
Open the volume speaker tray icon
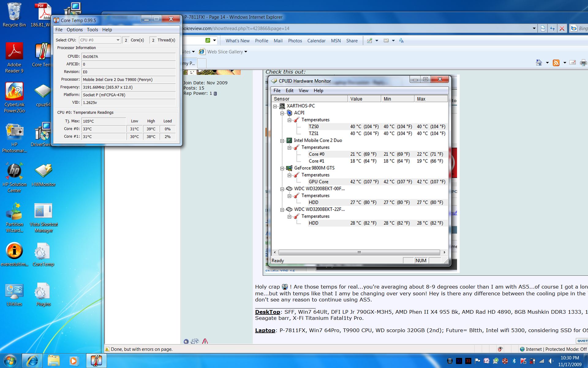[x=551, y=361]
